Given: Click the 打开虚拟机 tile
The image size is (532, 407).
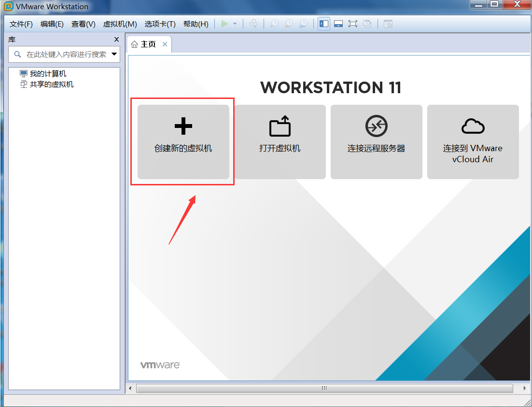Looking at the screenshot, I should coord(280,142).
